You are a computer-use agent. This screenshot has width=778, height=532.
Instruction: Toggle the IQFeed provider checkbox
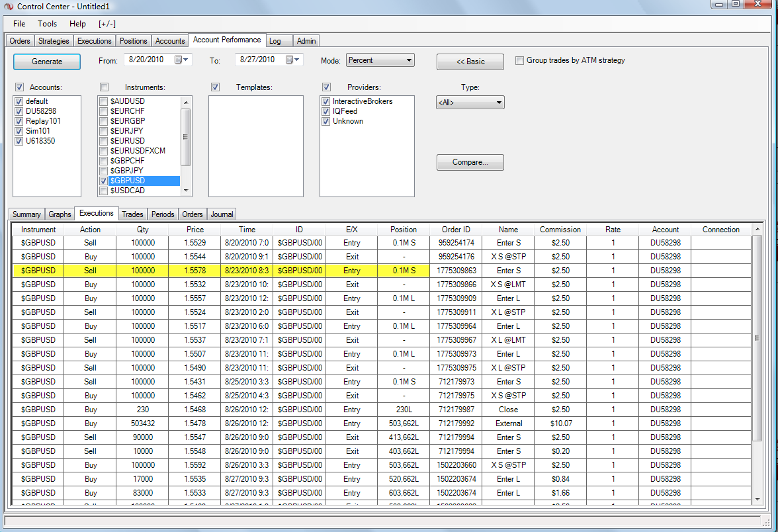pyautogui.click(x=325, y=111)
